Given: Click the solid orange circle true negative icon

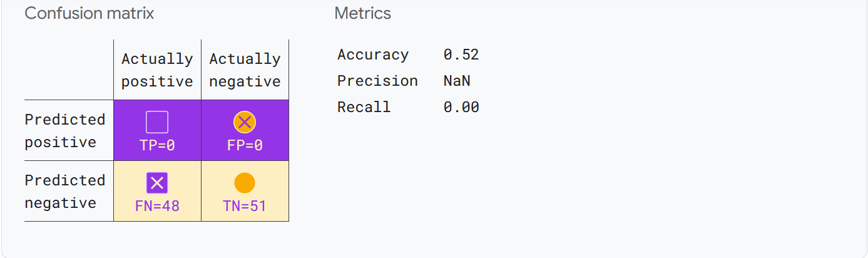Looking at the screenshot, I should 245,183.
